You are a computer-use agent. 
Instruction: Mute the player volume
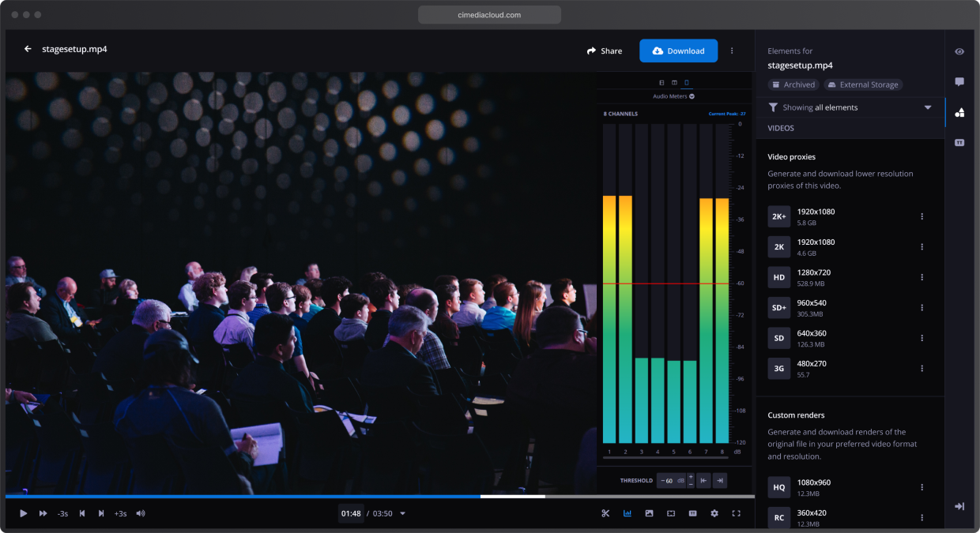[141, 513]
